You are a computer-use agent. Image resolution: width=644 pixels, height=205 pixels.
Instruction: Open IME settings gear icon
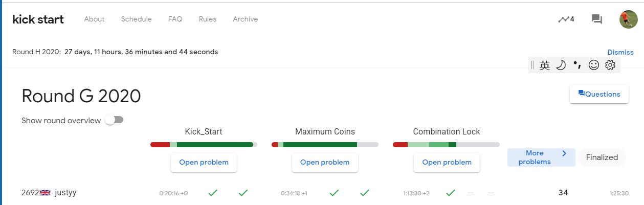click(x=610, y=65)
